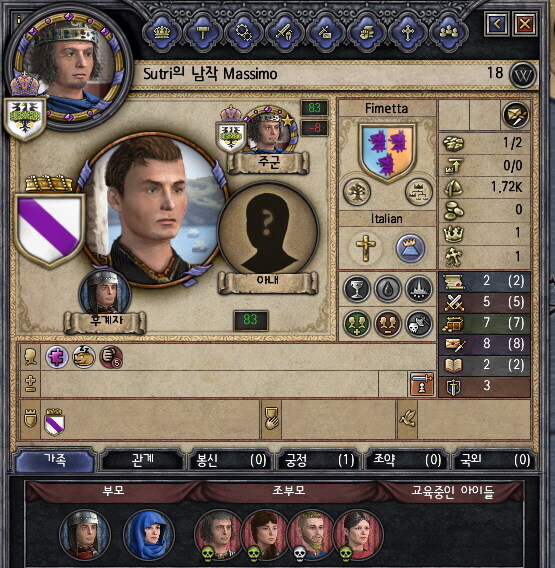Click the Wikipedia W icon
Image resolution: width=555 pixels, height=568 pixels.
[523, 75]
